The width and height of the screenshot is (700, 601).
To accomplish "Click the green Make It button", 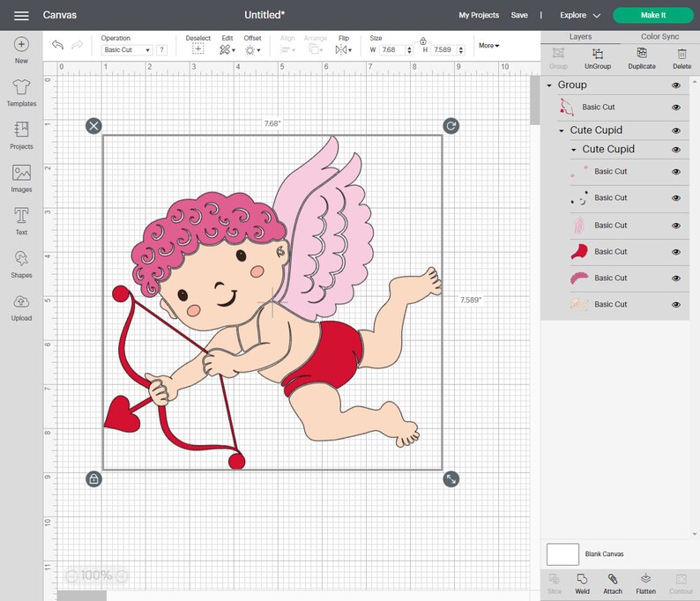I will click(653, 15).
